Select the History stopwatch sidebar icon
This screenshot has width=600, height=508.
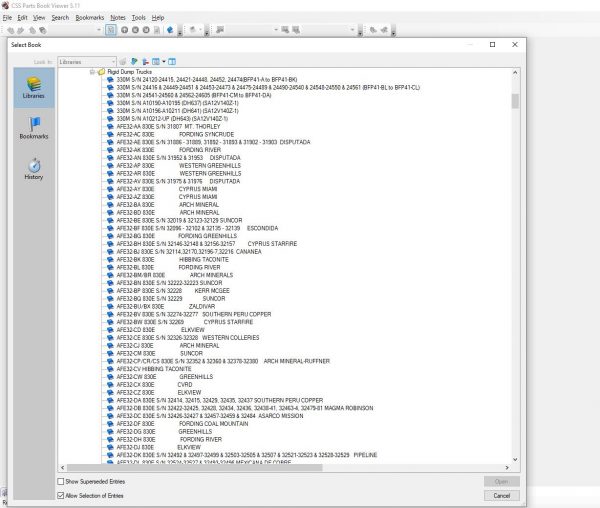[x=34, y=169]
